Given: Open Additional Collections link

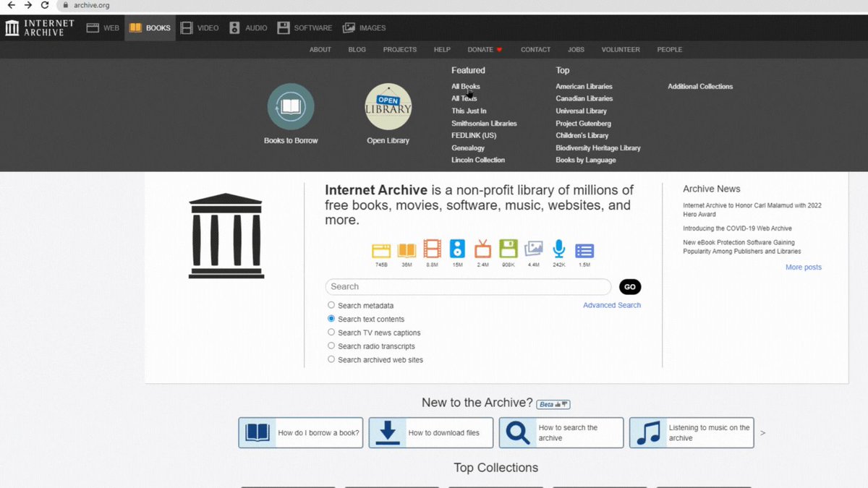Looking at the screenshot, I should tap(700, 87).
